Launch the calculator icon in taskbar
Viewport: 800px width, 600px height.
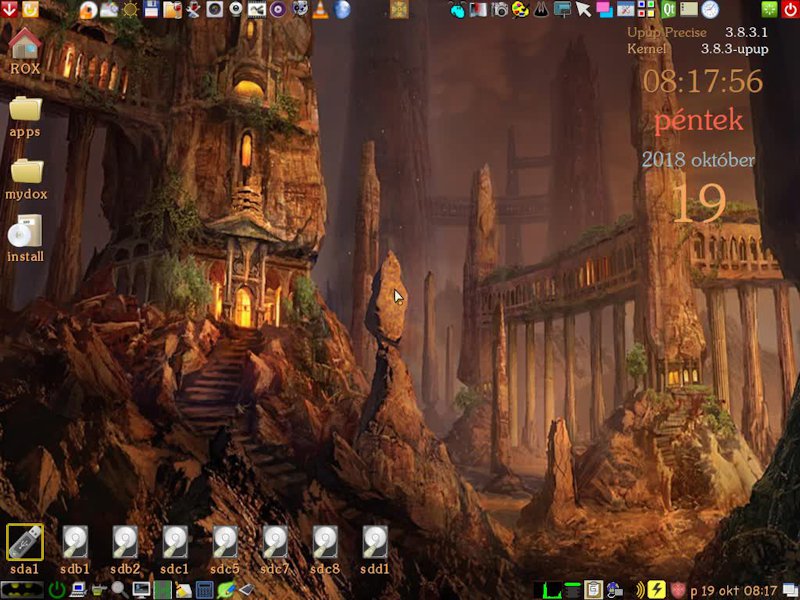[x=204, y=590]
